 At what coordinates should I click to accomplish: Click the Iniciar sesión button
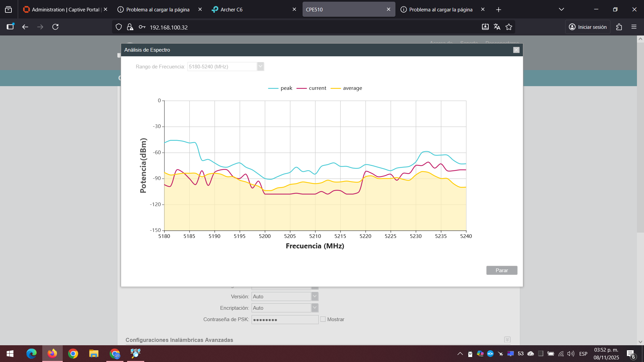[588, 27]
